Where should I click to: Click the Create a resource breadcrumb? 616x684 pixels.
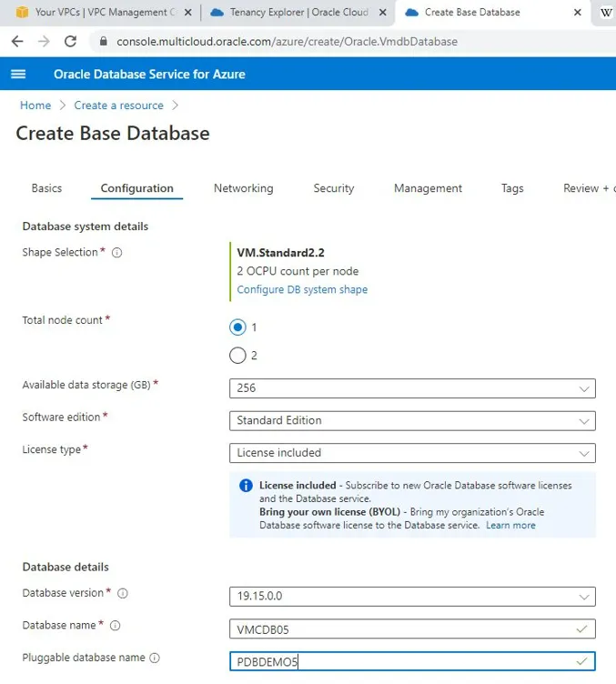118,106
